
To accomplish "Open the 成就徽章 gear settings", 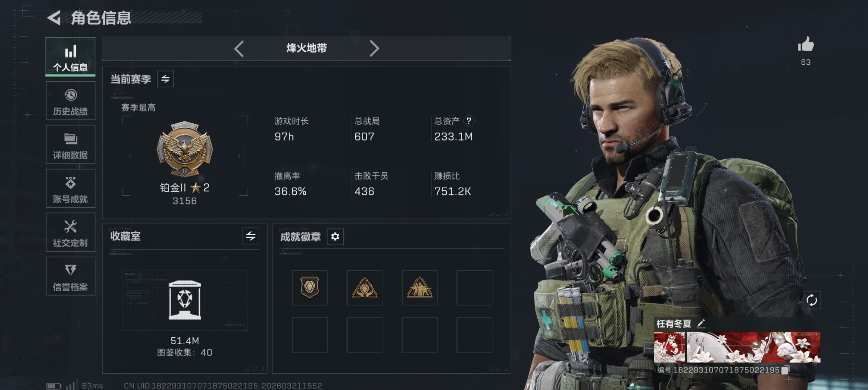I will pos(335,236).
